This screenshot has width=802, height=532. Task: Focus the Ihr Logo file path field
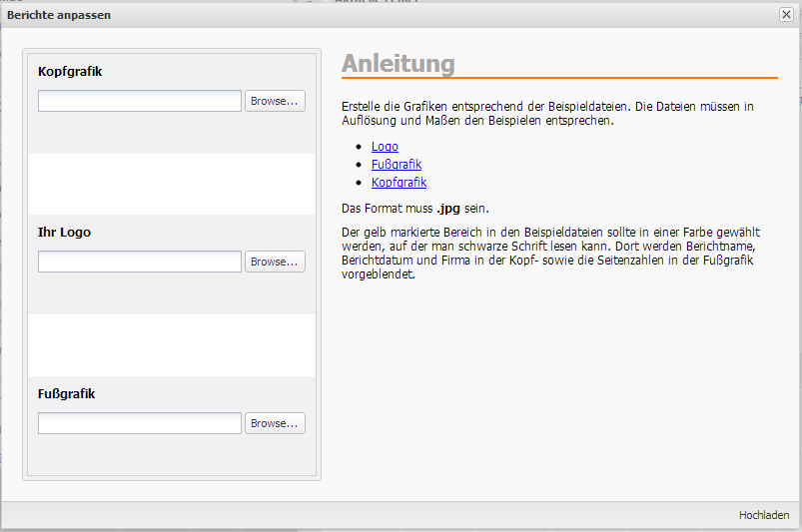(x=140, y=262)
